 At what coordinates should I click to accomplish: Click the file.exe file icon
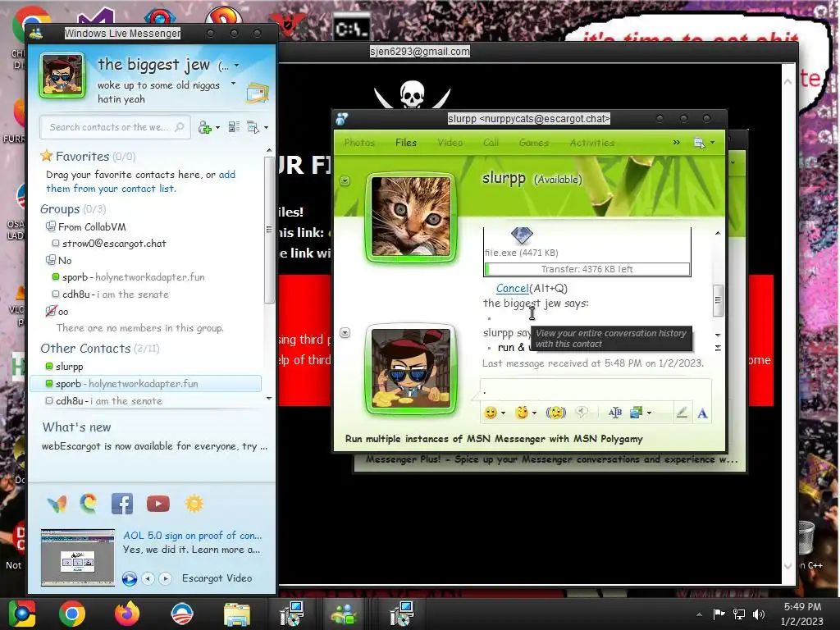pos(521,235)
